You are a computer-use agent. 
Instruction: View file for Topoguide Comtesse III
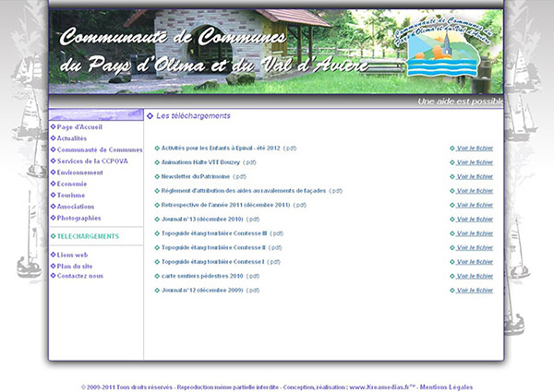click(475, 233)
